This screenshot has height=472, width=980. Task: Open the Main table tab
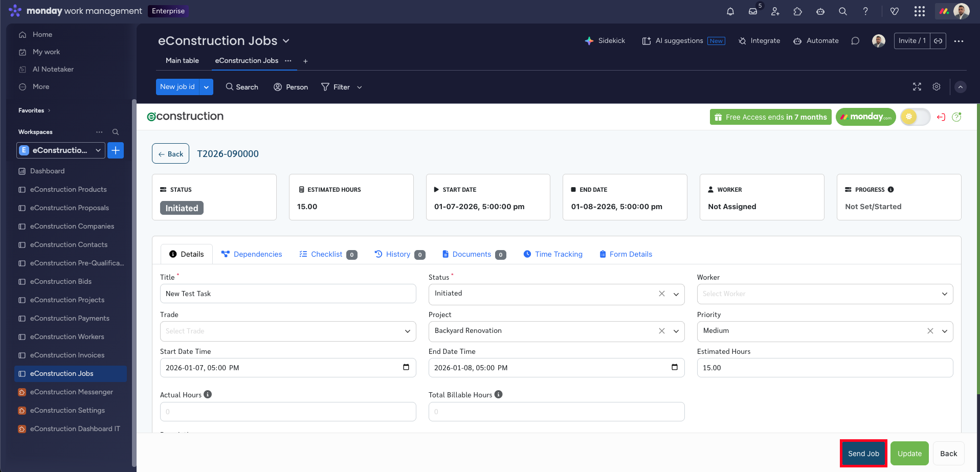pos(182,60)
